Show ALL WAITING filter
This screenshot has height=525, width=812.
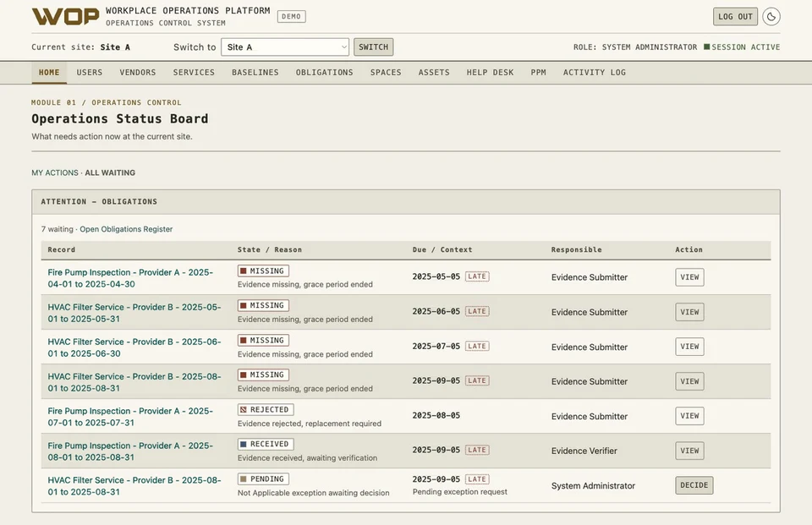tap(110, 173)
